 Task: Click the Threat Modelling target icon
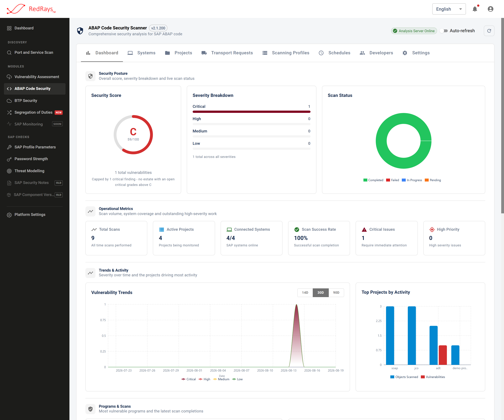(9, 171)
